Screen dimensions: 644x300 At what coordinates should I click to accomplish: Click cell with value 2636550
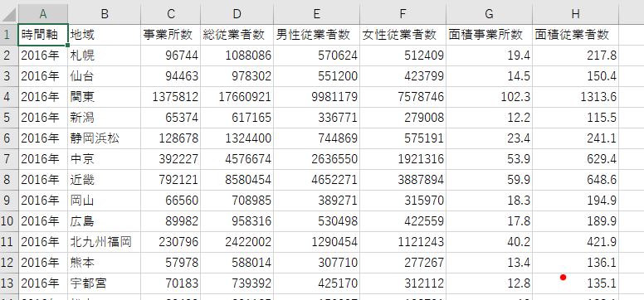click(x=316, y=159)
